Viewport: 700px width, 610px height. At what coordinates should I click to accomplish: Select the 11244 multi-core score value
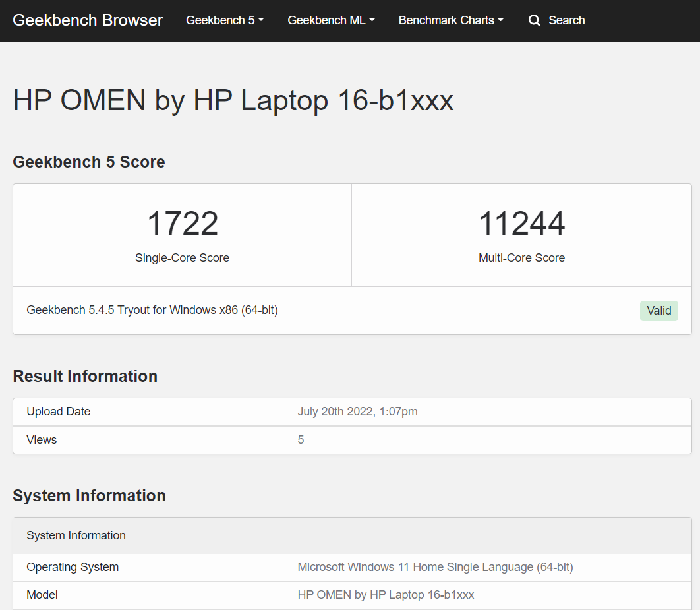pyautogui.click(x=522, y=224)
